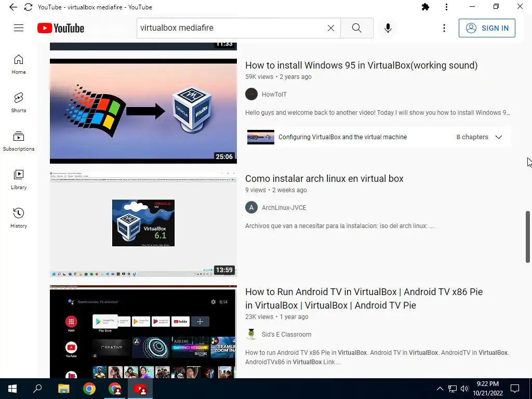Open the YouTube hamburger guide menu
Viewport: 532px width, 399px height.
pyautogui.click(x=19, y=28)
